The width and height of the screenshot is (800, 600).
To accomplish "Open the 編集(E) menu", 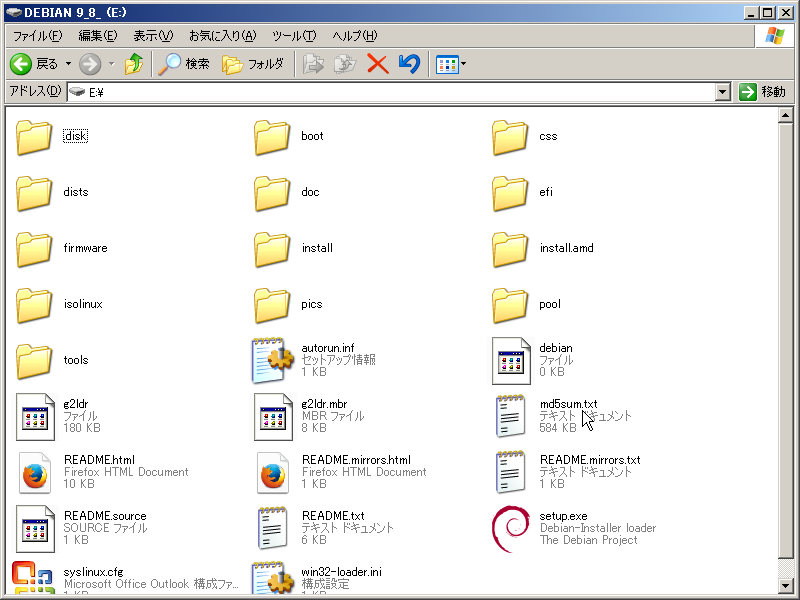I will point(97,36).
